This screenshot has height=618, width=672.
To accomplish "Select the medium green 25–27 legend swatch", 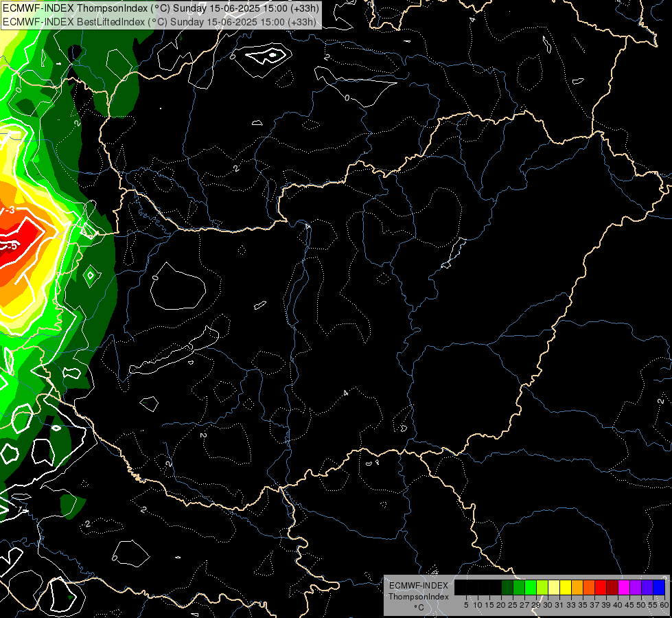I will tap(519, 587).
